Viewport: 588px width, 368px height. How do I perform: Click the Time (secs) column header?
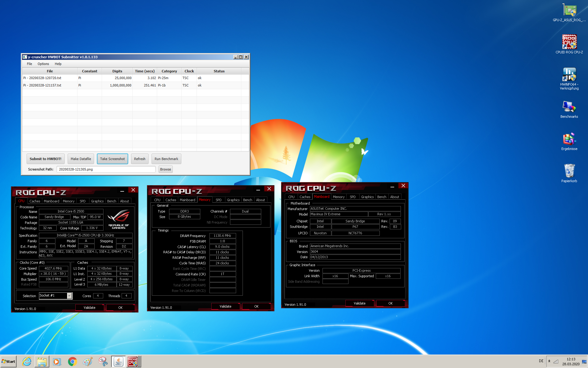point(145,71)
